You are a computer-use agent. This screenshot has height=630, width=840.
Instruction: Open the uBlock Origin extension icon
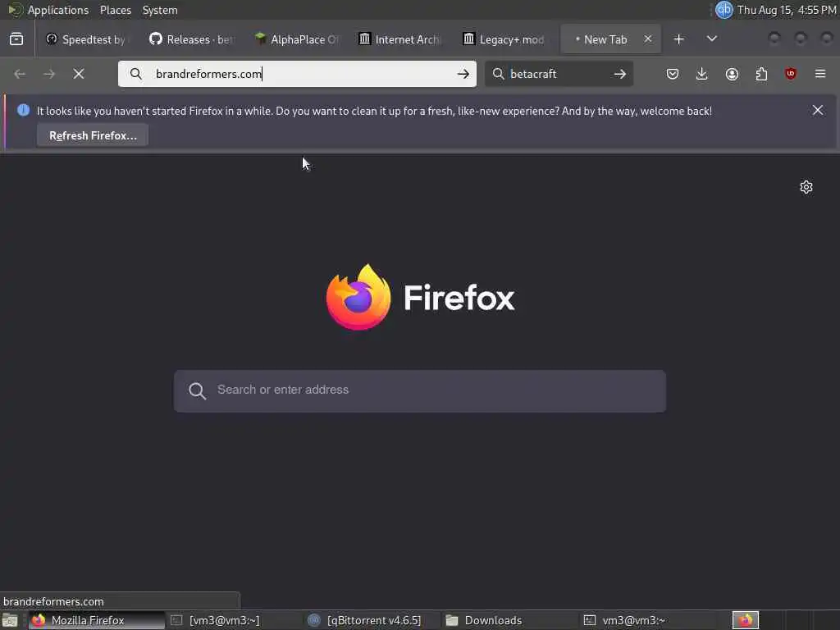(791, 74)
